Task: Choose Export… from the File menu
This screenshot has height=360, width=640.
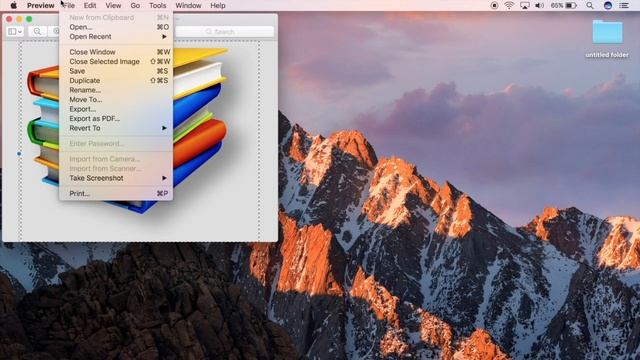Action: [116, 109]
